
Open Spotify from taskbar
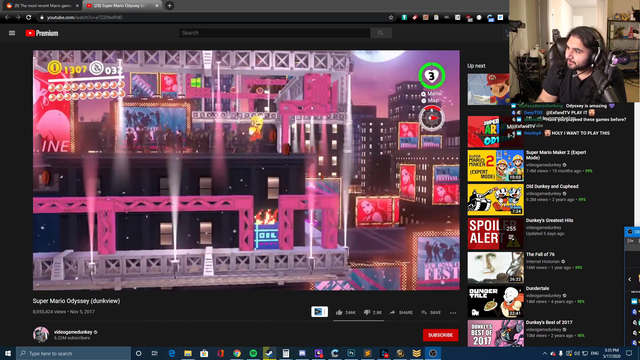point(253,353)
